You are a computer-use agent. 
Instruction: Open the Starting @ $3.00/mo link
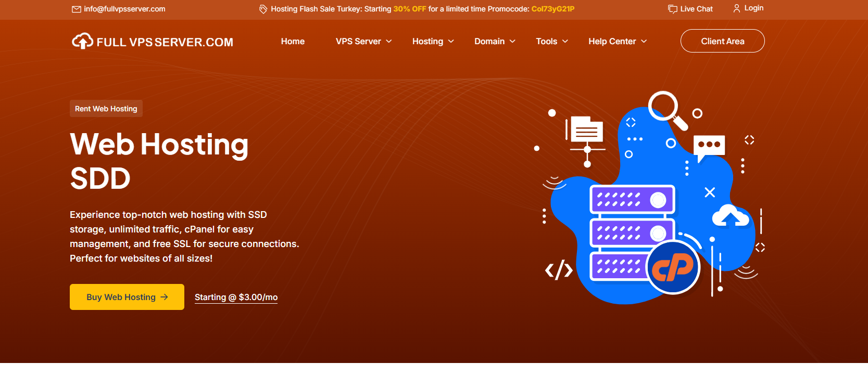236,297
